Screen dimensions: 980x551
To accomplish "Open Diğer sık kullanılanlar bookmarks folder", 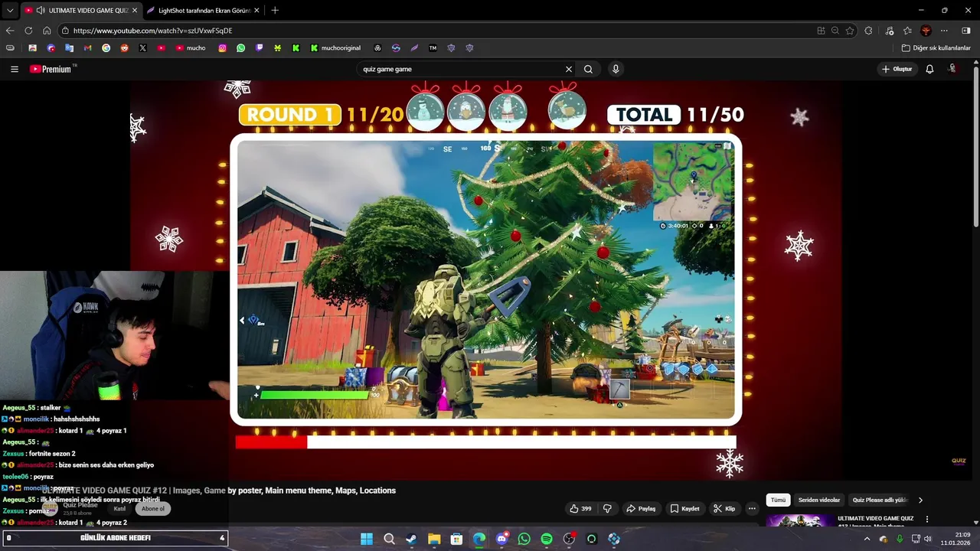I will click(936, 47).
